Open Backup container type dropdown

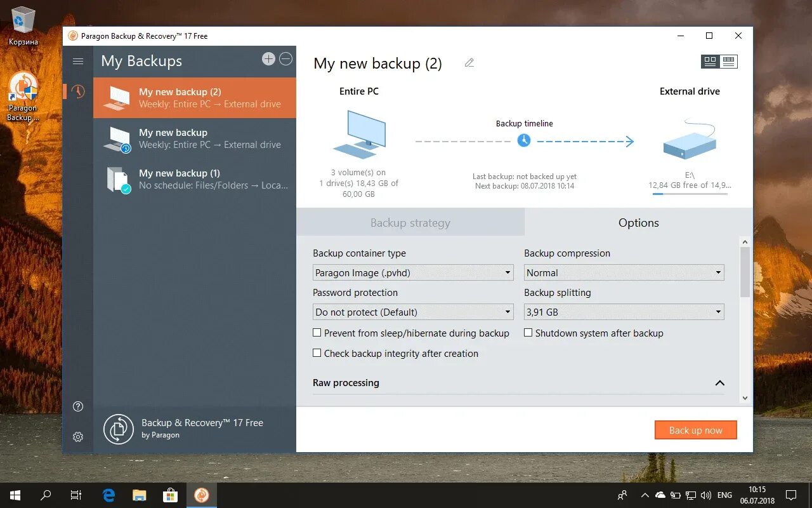pos(413,273)
